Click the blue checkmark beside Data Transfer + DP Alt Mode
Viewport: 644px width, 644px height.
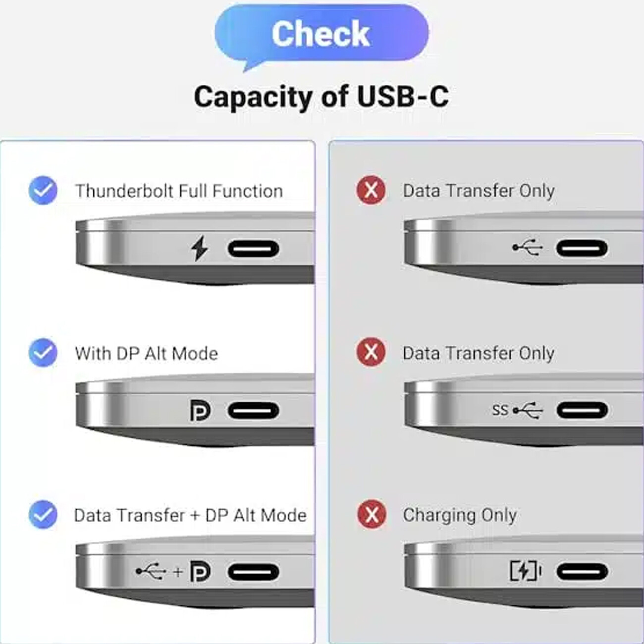pyautogui.click(x=43, y=515)
